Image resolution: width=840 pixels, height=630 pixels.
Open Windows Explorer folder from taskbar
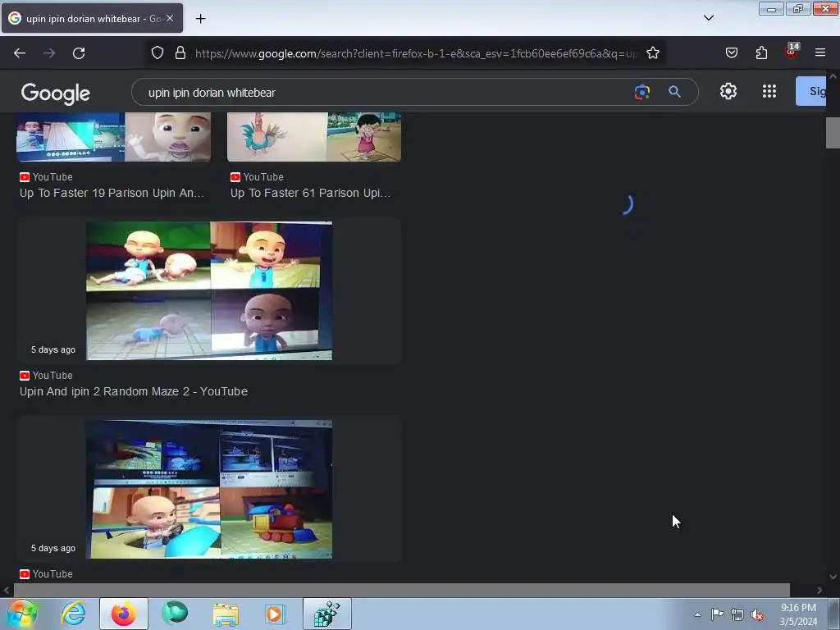pyautogui.click(x=226, y=614)
